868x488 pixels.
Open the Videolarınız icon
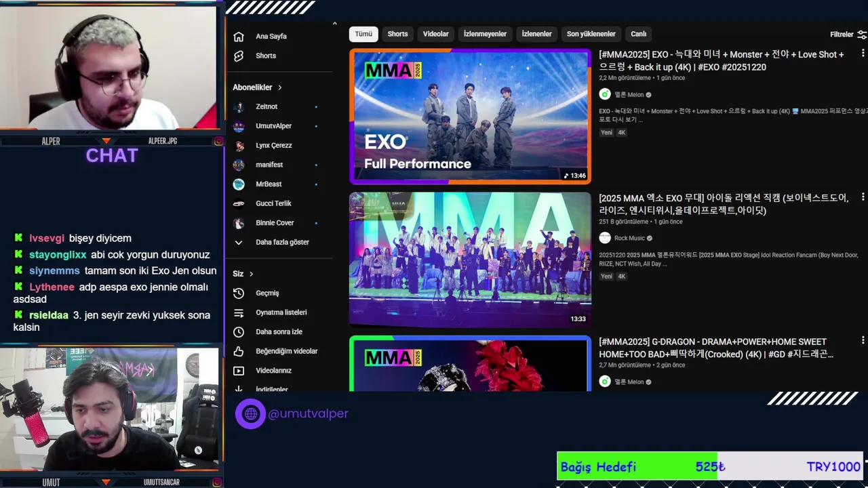coord(239,371)
